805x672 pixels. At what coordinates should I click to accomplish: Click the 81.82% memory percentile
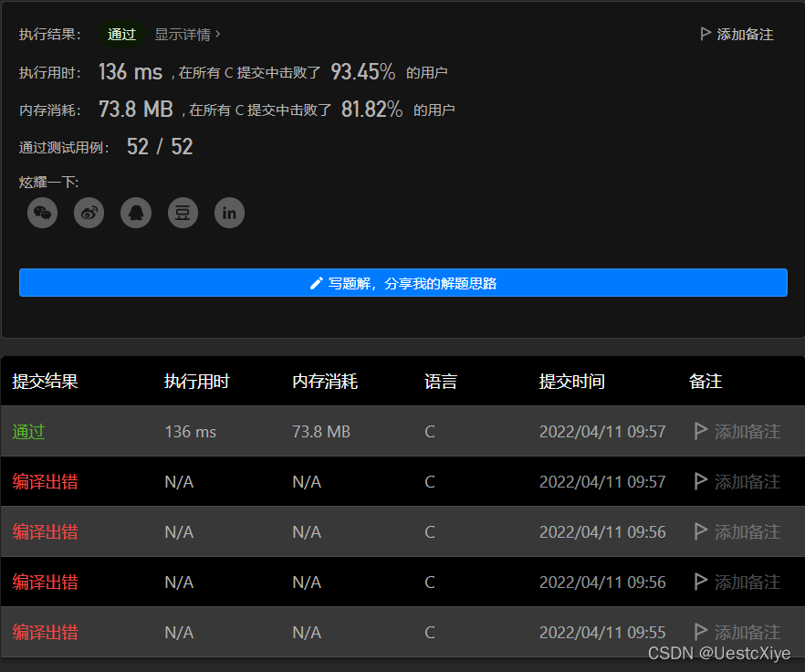372,109
